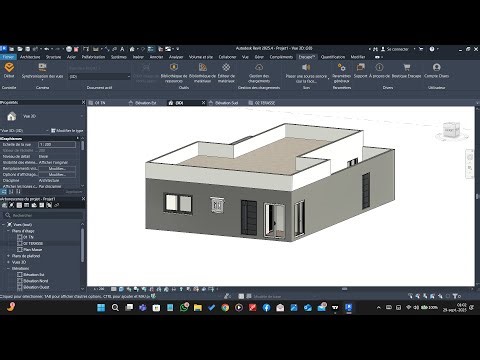Click the help question mark icon in title bar
Viewport: 480px width, 360px height.
click(x=432, y=49)
